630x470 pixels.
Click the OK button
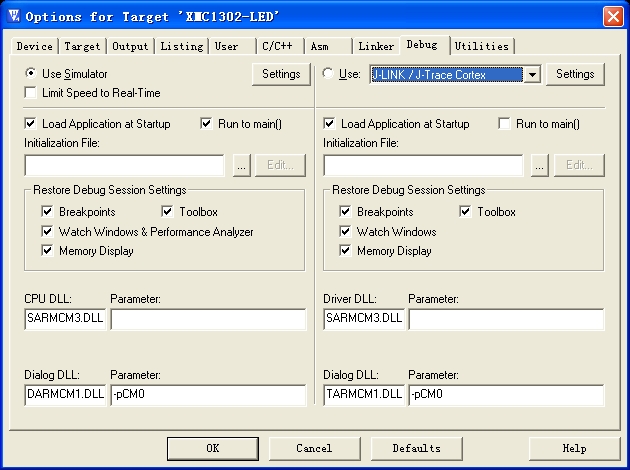coord(212,448)
